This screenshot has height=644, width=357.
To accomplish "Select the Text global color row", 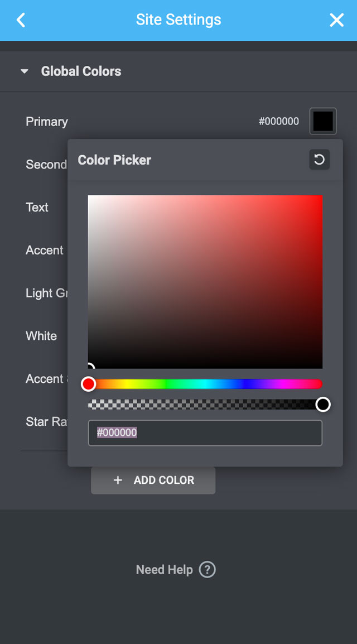I will click(x=37, y=207).
